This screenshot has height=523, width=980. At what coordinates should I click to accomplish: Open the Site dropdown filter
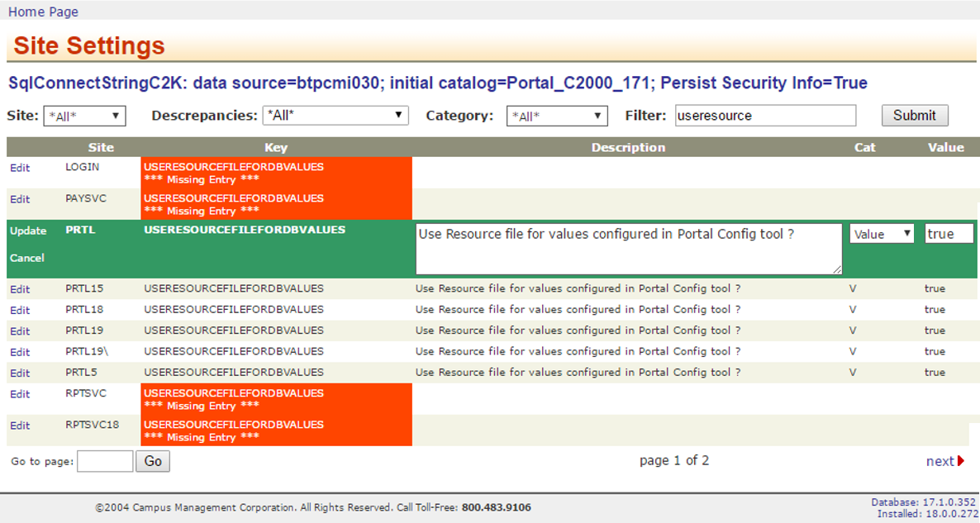[83, 116]
